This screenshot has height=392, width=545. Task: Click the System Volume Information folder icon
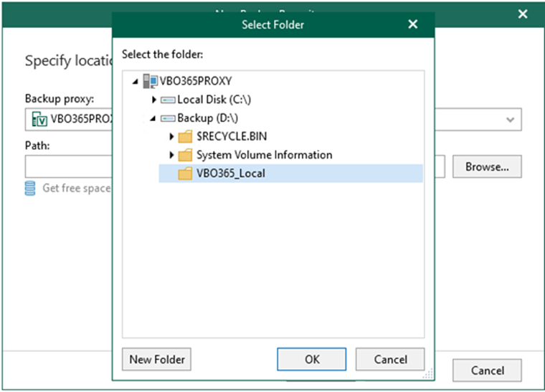point(185,155)
